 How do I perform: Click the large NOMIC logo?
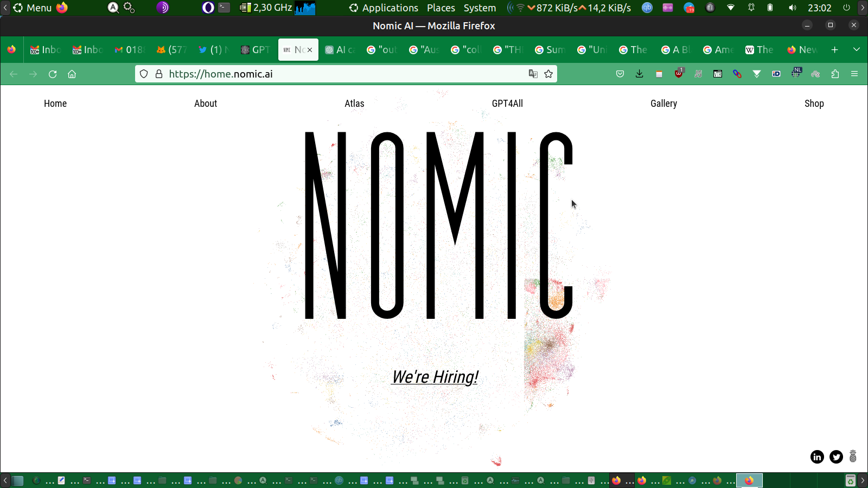click(x=439, y=225)
